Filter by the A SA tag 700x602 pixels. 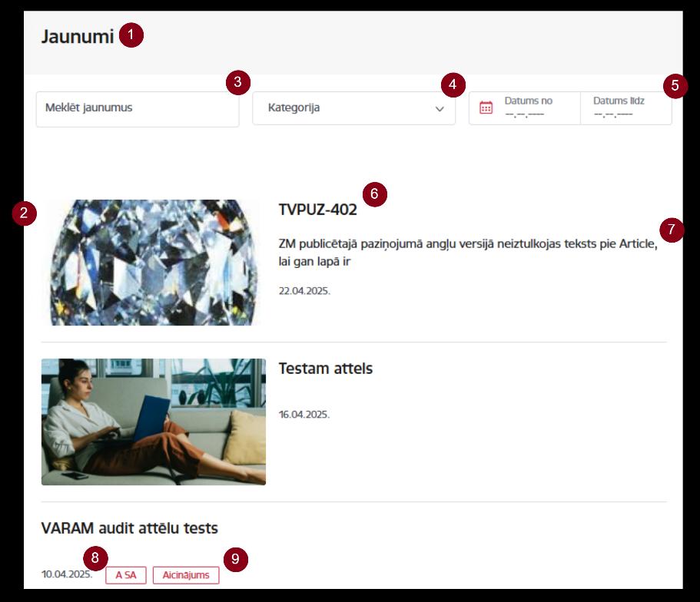tap(126, 575)
